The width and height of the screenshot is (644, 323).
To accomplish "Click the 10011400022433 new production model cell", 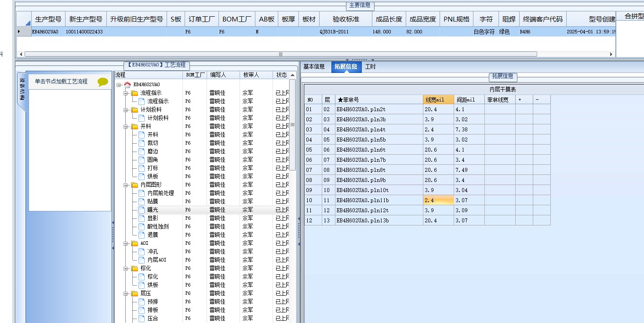I will tap(86, 32).
